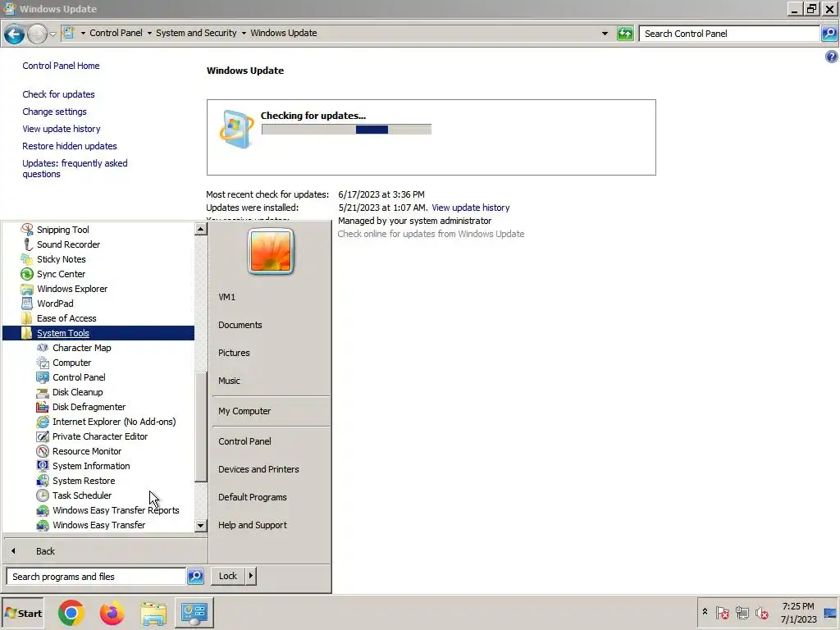840x630 pixels.
Task: Click the Search Control Panel field
Action: click(x=729, y=34)
